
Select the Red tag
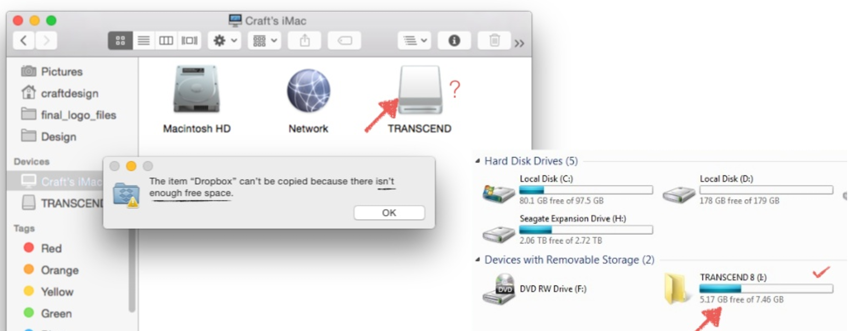43,248
